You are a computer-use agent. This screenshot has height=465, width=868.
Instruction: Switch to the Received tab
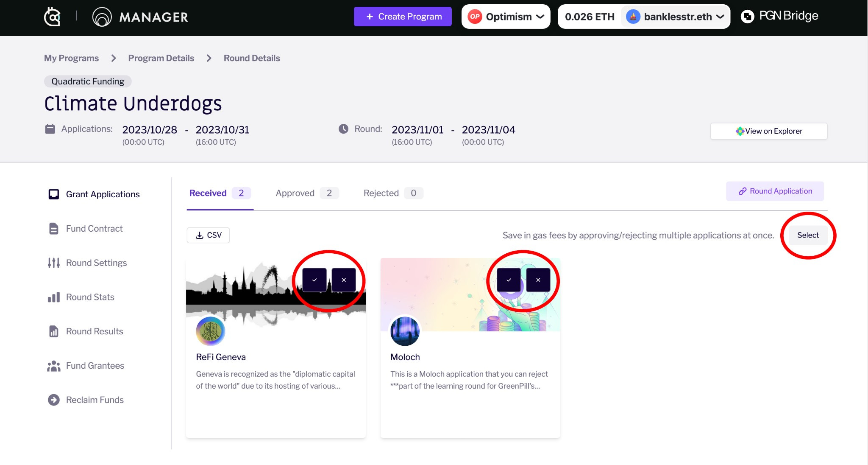(x=220, y=193)
